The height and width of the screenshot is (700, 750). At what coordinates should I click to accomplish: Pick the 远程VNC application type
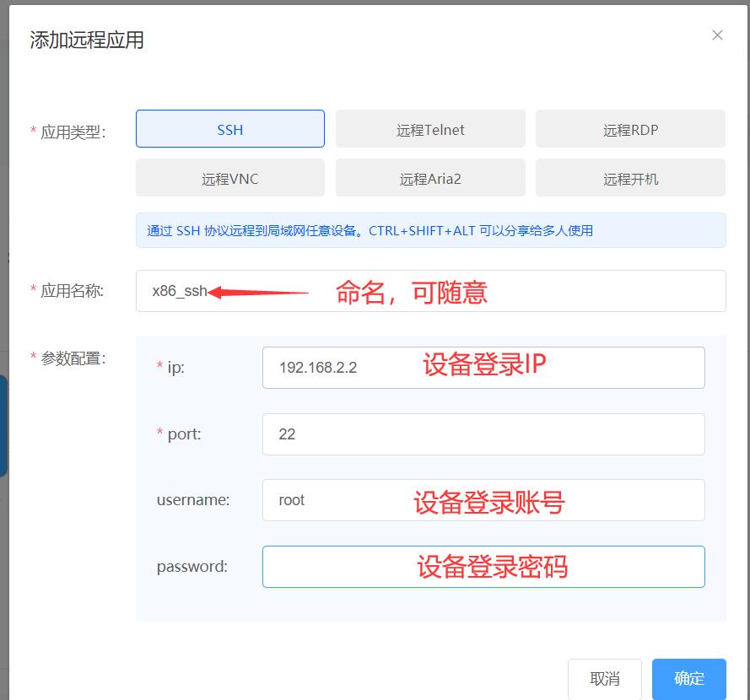(x=229, y=178)
